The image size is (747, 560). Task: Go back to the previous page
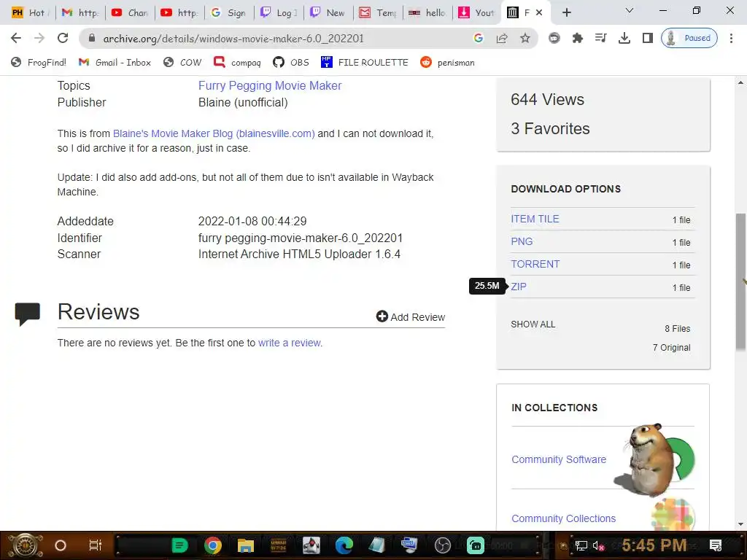(x=16, y=38)
